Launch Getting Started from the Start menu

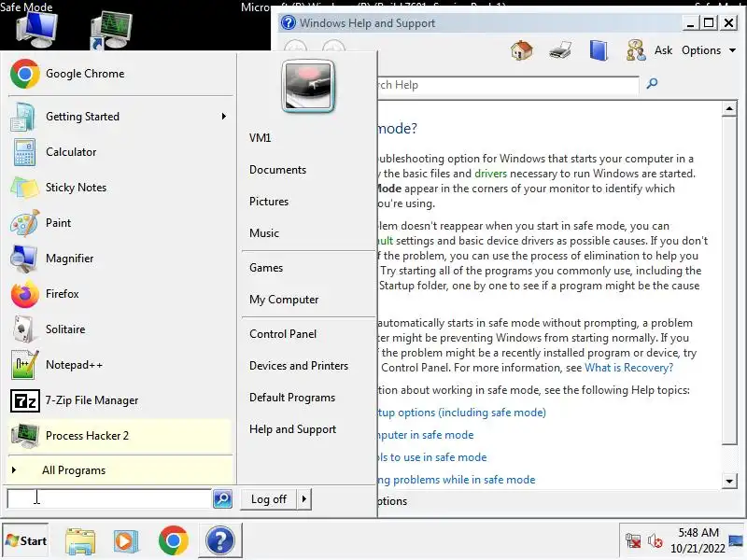[120, 117]
